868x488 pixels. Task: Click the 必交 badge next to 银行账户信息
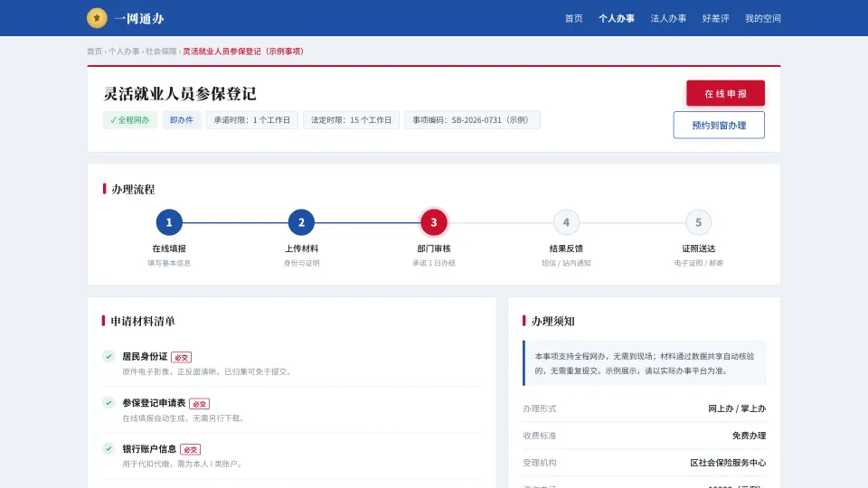click(x=191, y=450)
